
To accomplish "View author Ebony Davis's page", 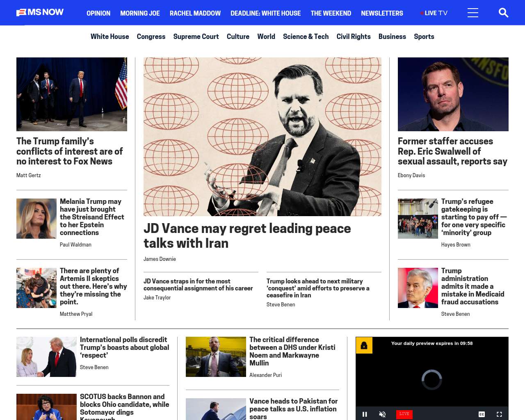I will (411, 175).
